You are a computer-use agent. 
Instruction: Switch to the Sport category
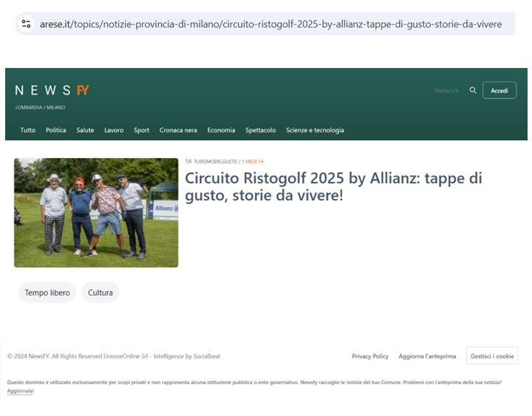tap(141, 130)
